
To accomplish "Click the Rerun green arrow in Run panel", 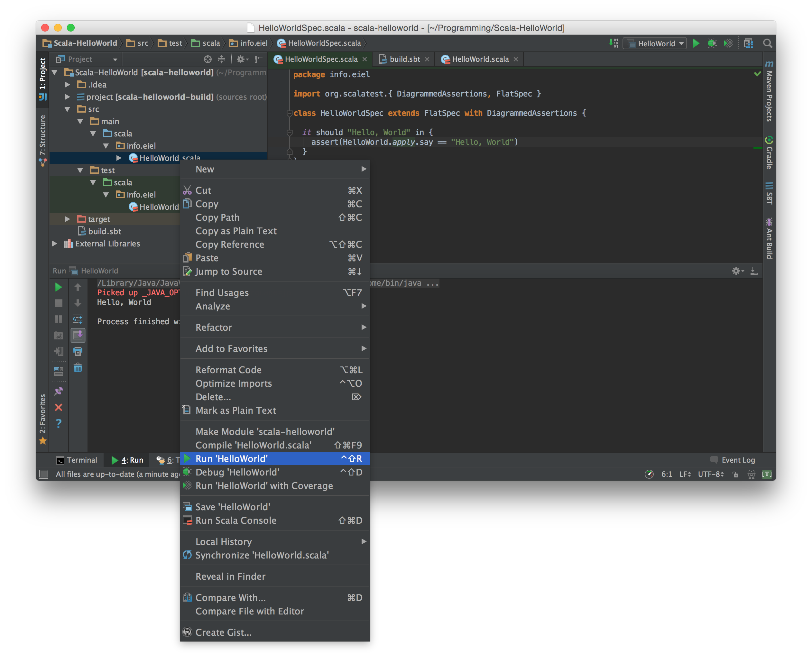I will (59, 287).
